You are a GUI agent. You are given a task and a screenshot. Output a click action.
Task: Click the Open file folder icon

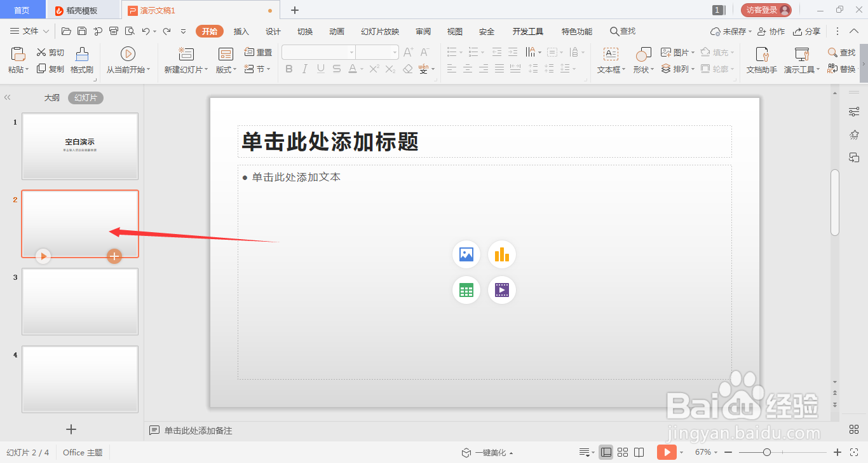coord(66,31)
